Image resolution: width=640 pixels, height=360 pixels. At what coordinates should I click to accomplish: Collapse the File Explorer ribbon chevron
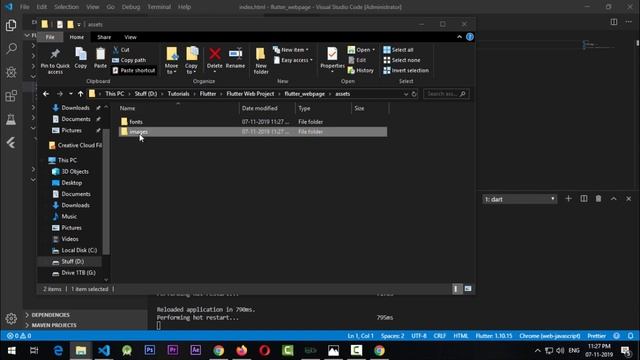click(x=459, y=37)
